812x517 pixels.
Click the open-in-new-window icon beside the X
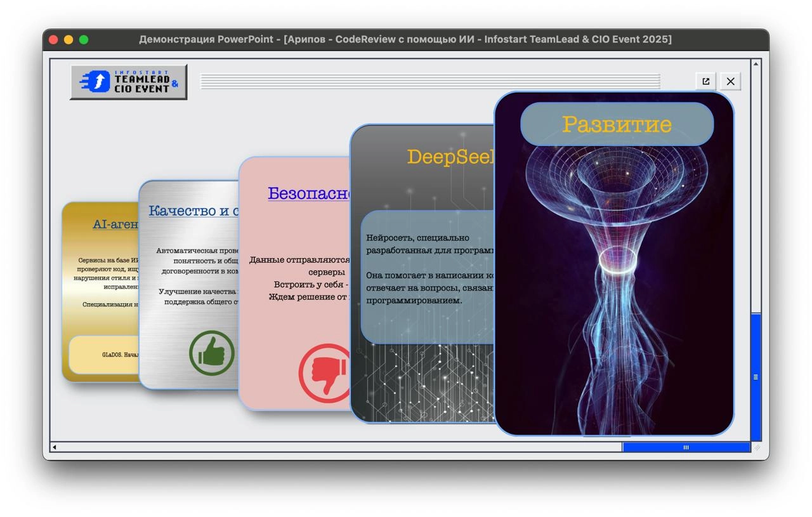click(x=705, y=81)
